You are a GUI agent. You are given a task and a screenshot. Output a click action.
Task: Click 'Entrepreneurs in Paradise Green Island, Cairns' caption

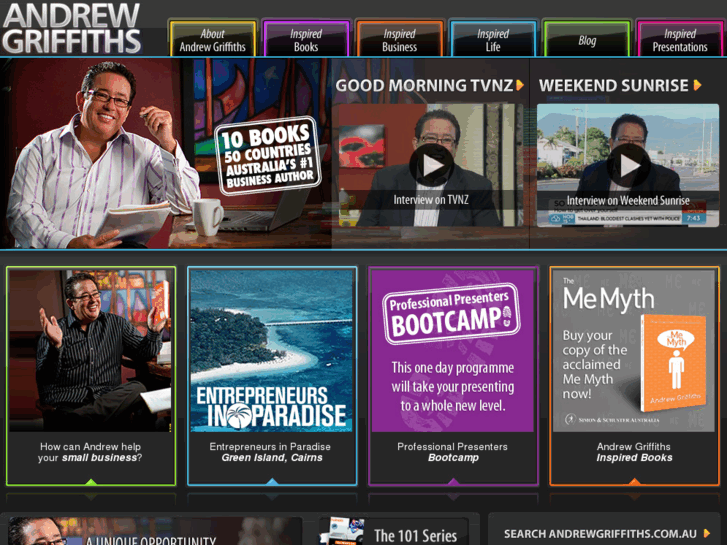click(x=270, y=452)
